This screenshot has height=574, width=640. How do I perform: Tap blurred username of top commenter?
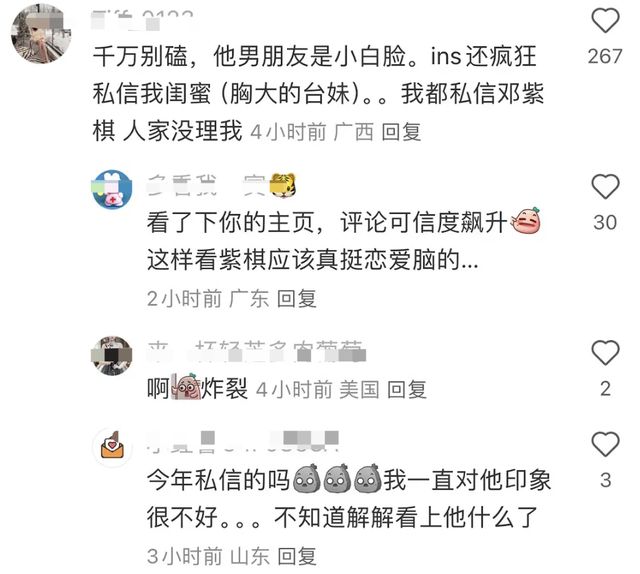pos(142,21)
